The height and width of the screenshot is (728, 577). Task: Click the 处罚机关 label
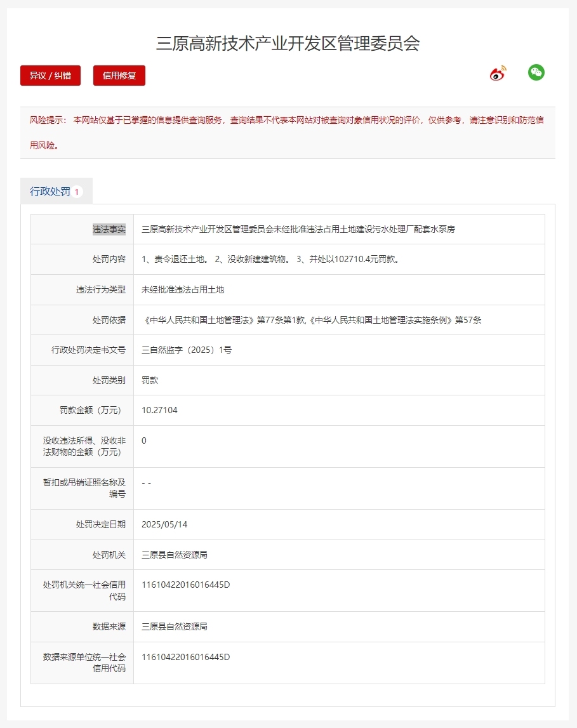click(x=109, y=555)
